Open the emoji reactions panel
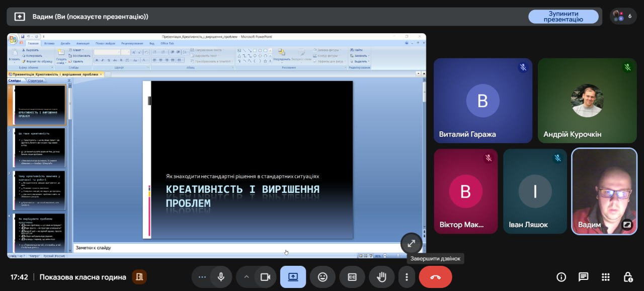Screen dimensions: 644x291 click(x=323, y=277)
